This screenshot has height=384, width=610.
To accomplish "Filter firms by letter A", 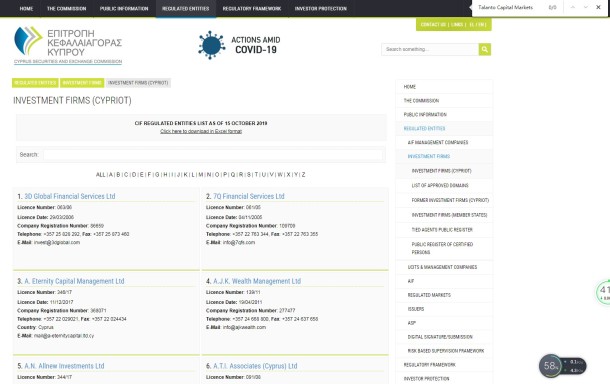I will coord(111,175).
